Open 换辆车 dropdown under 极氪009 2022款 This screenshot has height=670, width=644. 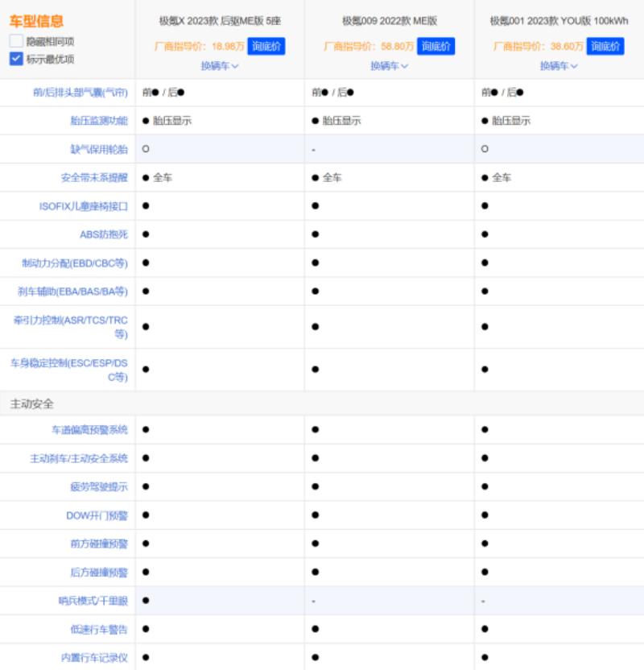[389, 66]
